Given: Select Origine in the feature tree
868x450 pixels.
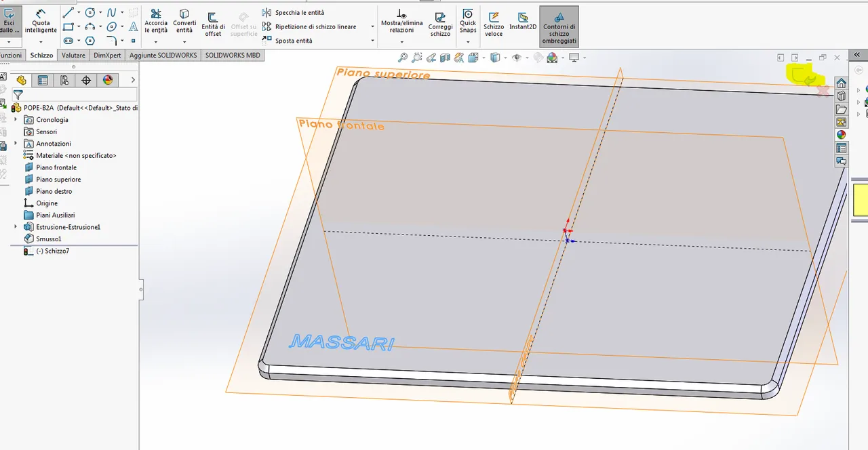Looking at the screenshot, I should click(x=41, y=203).
